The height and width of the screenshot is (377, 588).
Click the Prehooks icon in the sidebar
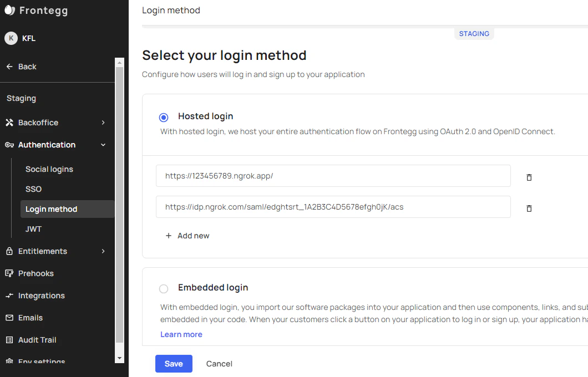tap(9, 273)
